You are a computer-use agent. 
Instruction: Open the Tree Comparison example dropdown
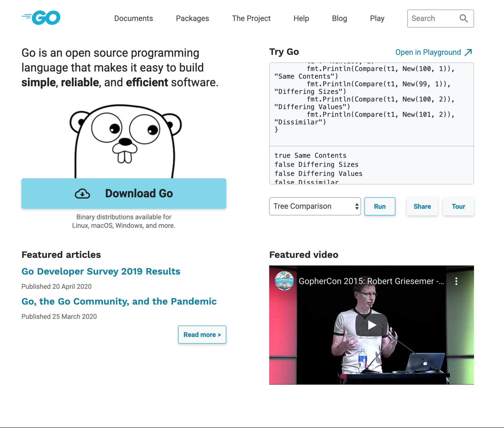click(315, 206)
